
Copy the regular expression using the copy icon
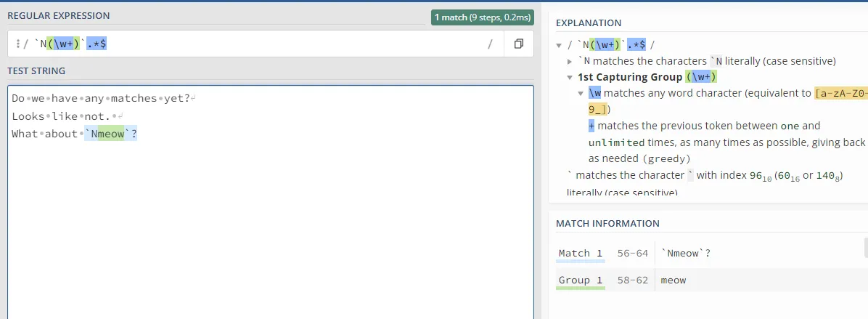point(519,44)
